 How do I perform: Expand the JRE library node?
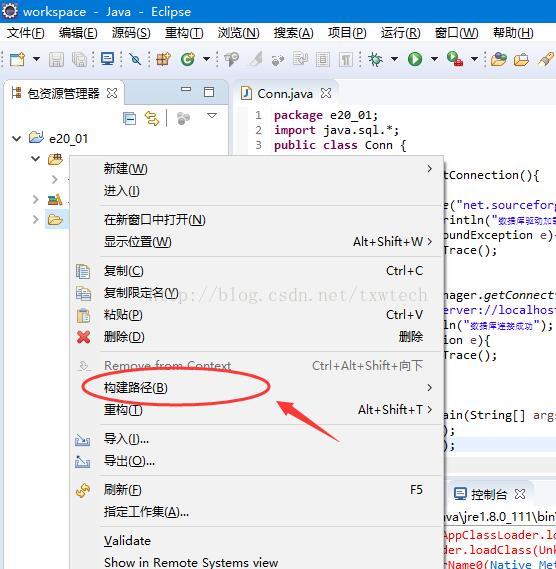[x=35, y=199]
